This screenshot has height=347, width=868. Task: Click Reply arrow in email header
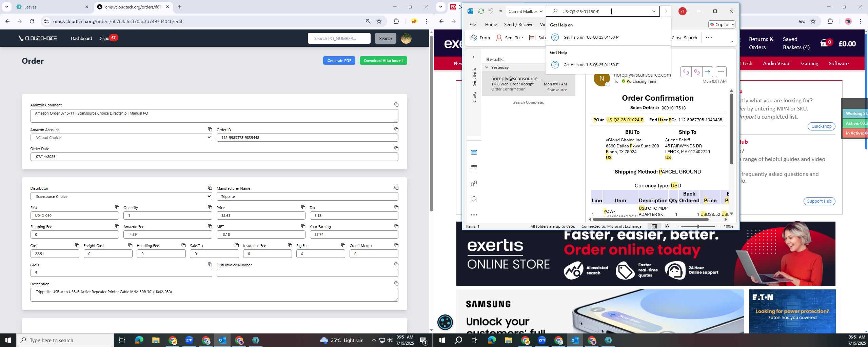(x=686, y=72)
